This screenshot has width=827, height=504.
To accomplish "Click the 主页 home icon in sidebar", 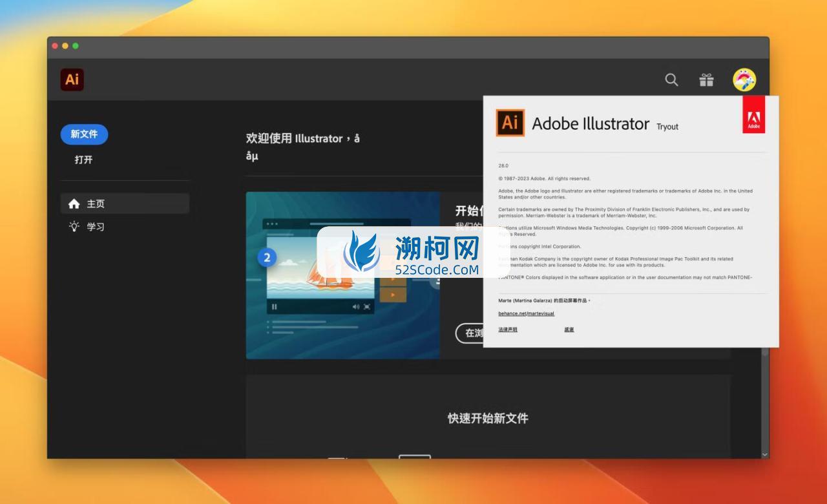I will pyautogui.click(x=74, y=204).
